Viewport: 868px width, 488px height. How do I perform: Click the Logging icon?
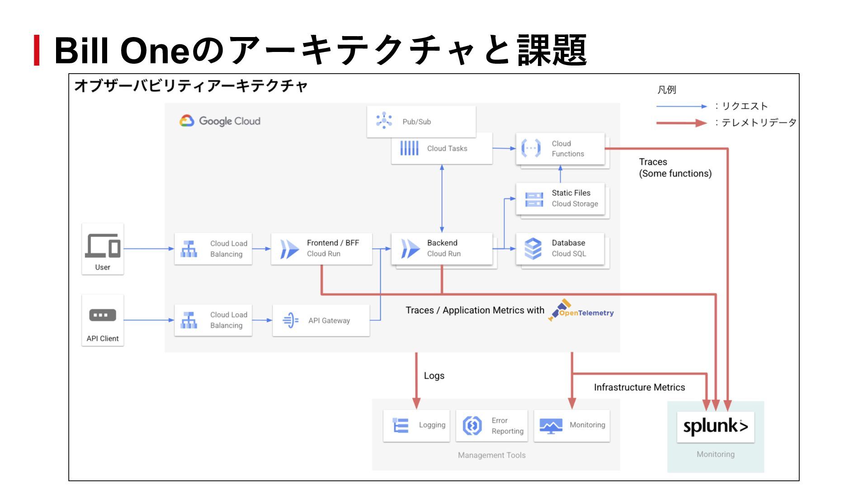click(401, 425)
